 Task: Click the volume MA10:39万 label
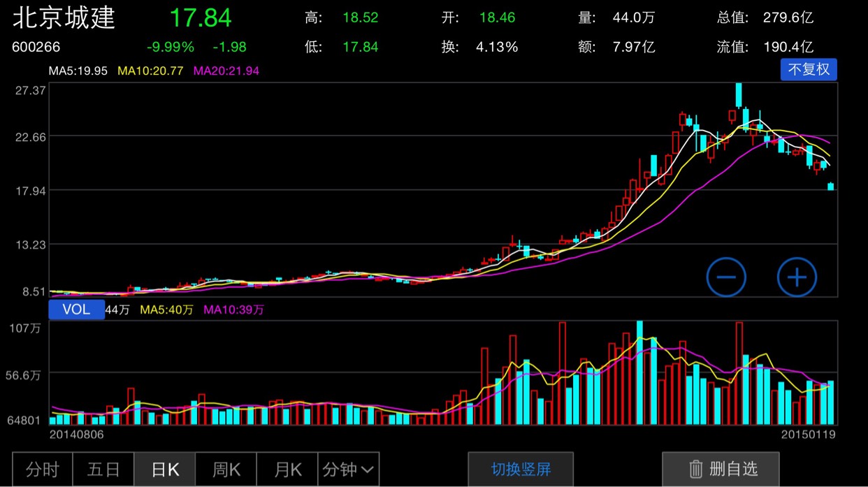pyautogui.click(x=233, y=310)
